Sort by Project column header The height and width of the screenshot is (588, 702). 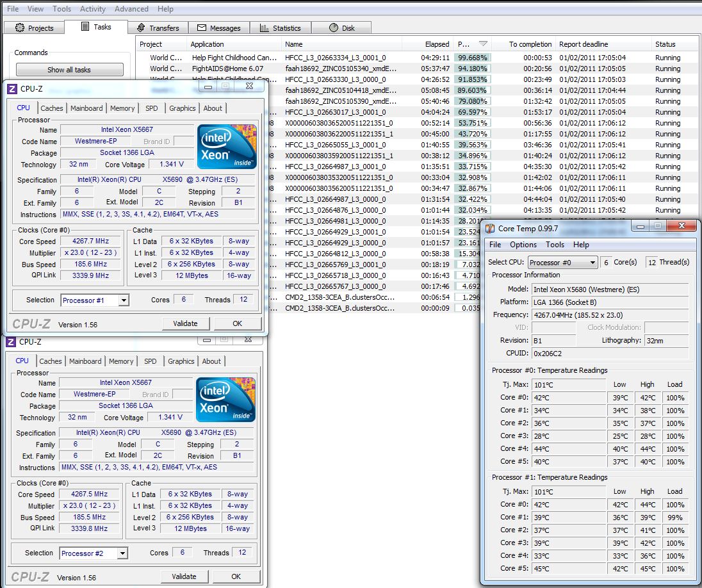coord(161,44)
